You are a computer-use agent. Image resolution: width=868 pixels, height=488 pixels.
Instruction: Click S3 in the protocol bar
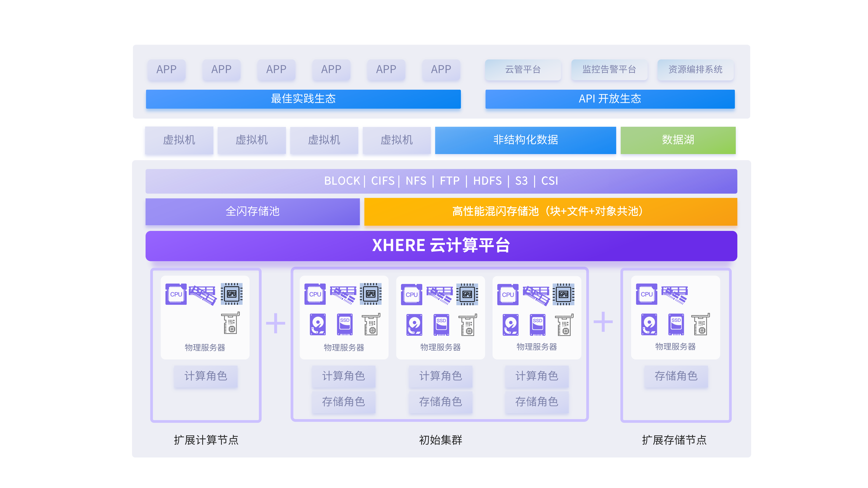[521, 181]
